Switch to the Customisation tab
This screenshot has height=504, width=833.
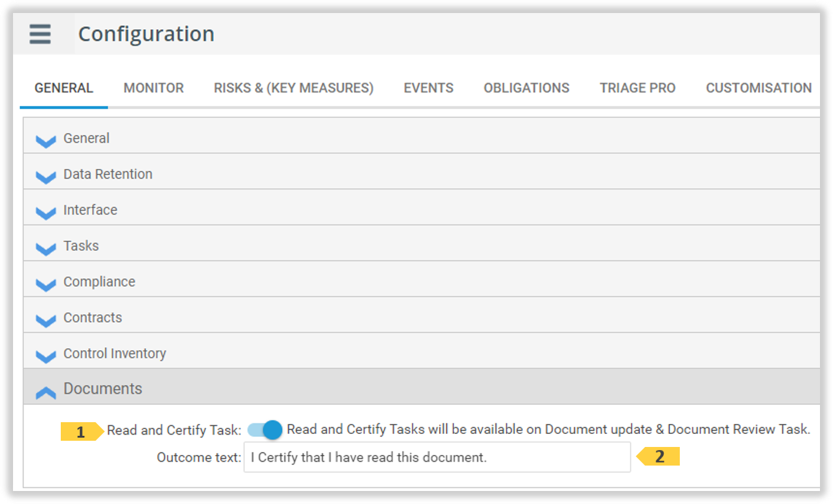758,88
